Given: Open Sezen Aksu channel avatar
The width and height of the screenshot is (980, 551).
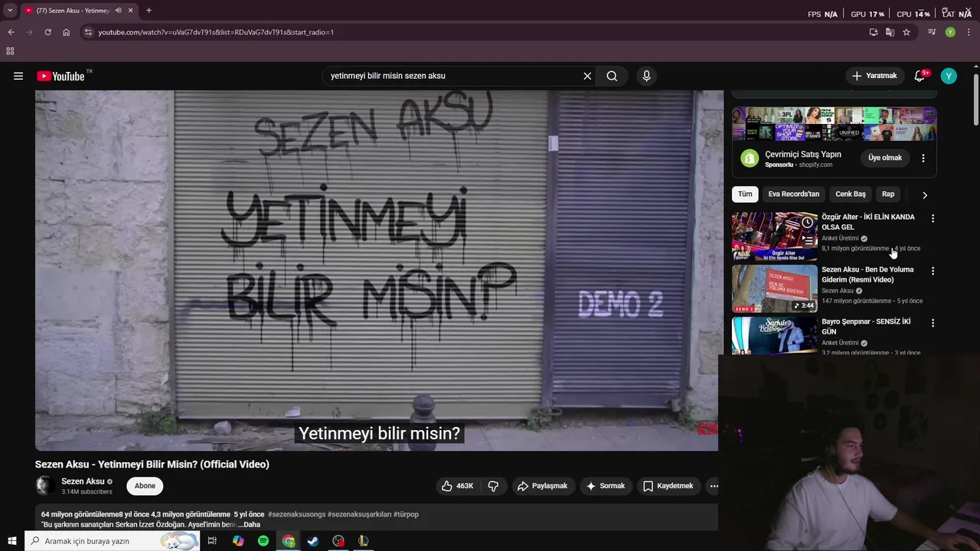Looking at the screenshot, I should [44, 485].
